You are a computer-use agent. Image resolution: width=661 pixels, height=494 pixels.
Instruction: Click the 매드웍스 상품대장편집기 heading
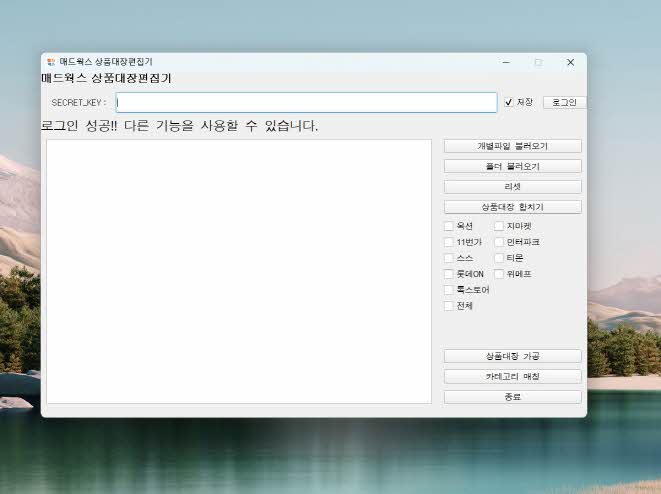point(106,78)
